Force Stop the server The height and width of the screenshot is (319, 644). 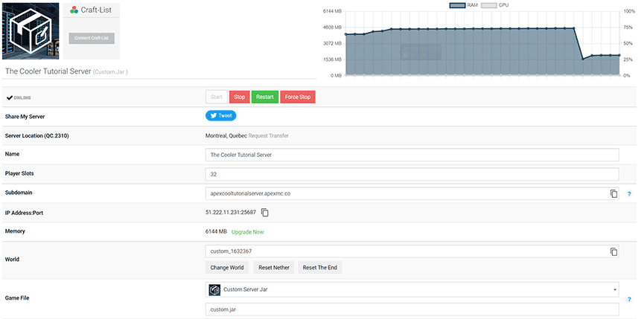pyautogui.click(x=298, y=97)
